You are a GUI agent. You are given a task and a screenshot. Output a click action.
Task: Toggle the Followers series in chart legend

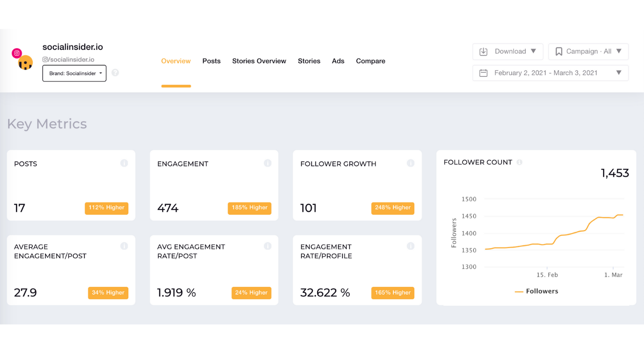(x=536, y=291)
